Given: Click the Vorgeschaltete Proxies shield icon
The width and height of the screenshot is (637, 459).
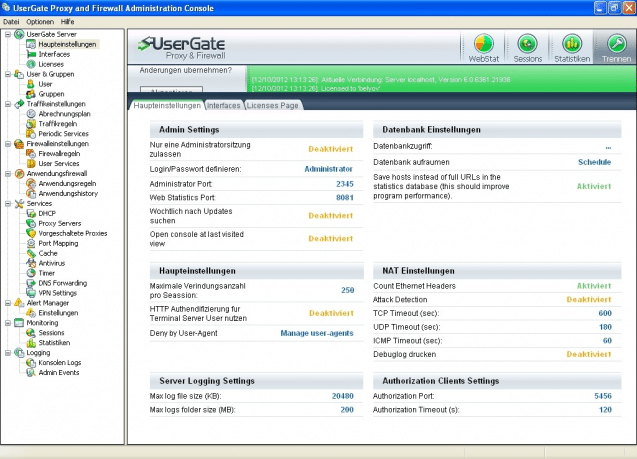Looking at the screenshot, I should (x=31, y=233).
